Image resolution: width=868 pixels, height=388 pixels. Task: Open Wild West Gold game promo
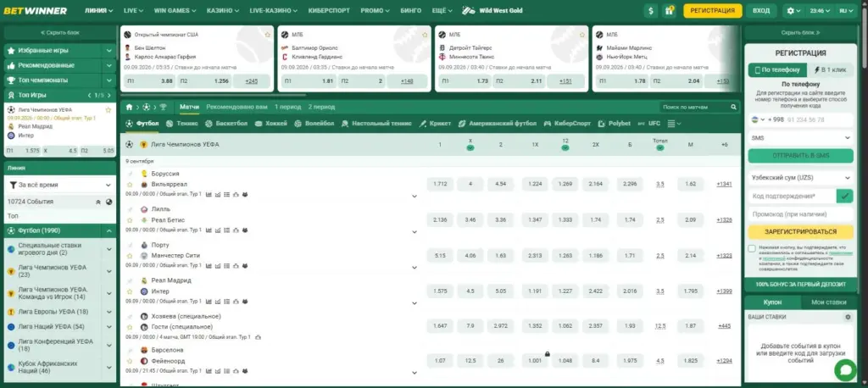point(492,10)
